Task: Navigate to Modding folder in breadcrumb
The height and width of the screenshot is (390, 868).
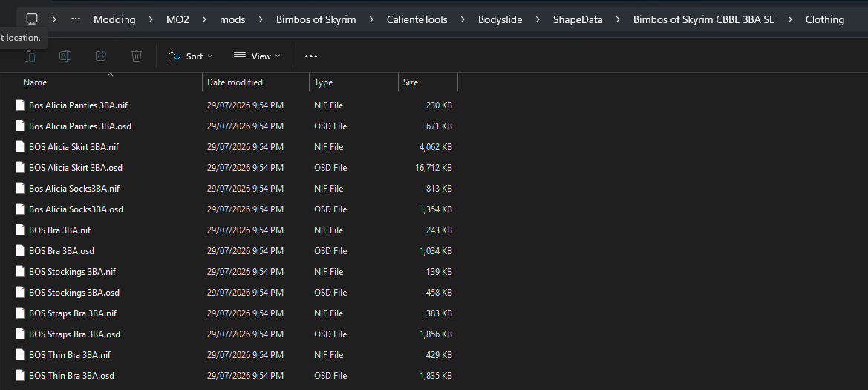Action: click(114, 19)
